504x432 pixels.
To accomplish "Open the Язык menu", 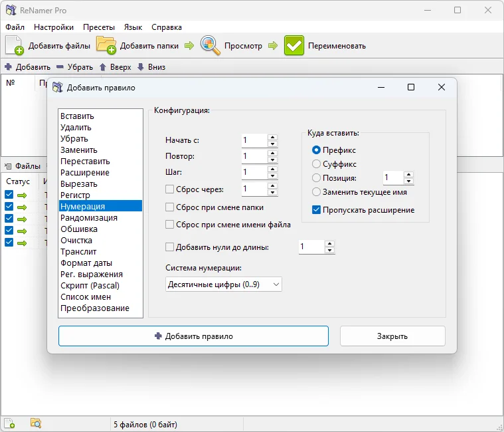I will 133,27.
